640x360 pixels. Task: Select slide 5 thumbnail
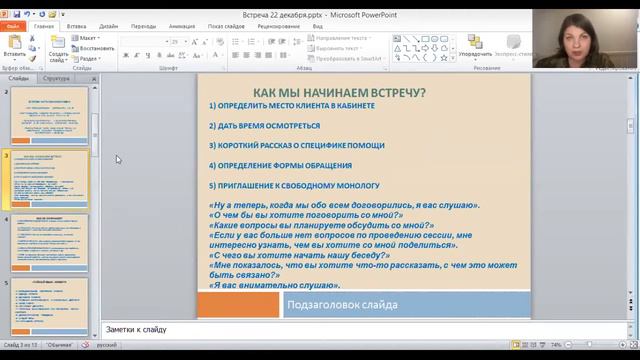[x=49, y=307]
